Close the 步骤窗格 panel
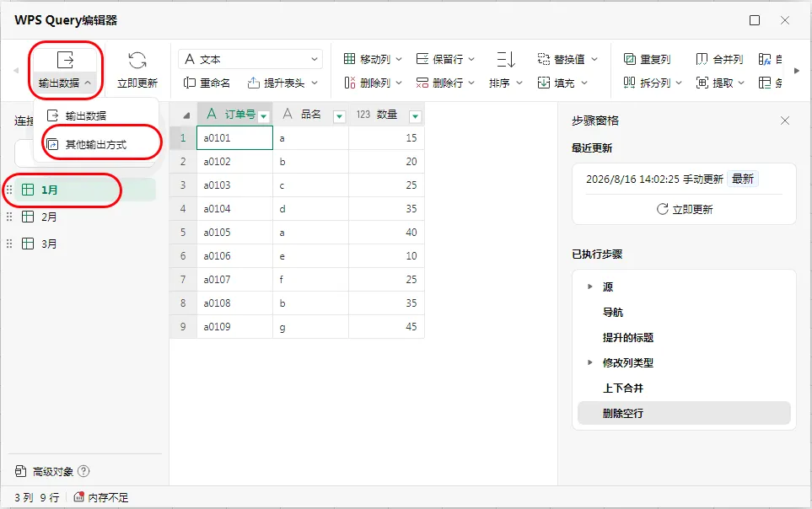Screen dimensions: 812x509 click(785, 121)
